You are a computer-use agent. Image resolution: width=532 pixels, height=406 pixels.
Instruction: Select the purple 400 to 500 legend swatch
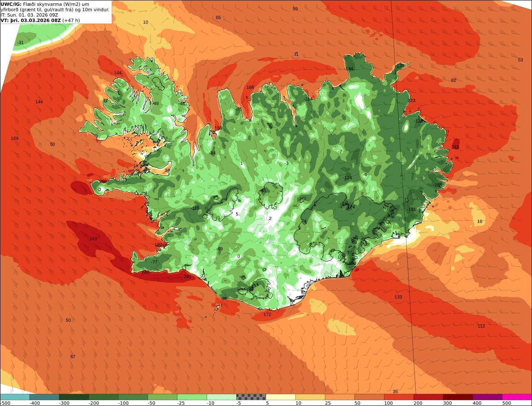point(487,397)
